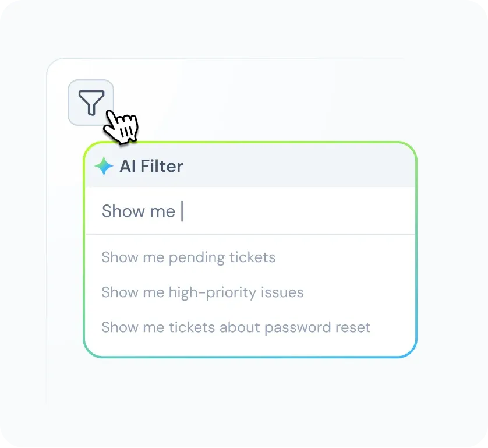Click the word 'AI' beside the sparkle
Image resolution: width=488 pixels, height=448 pixels.
[128, 166]
